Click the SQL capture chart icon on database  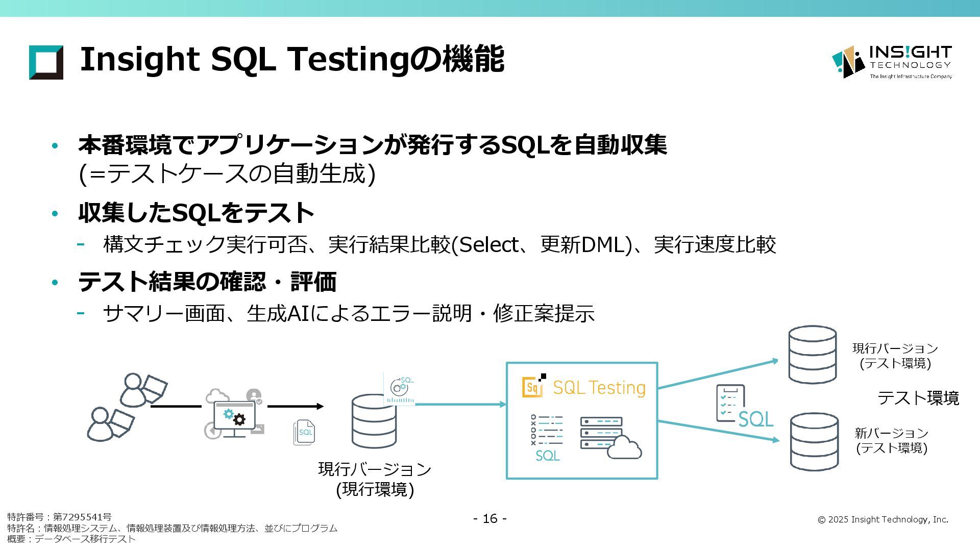399,389
